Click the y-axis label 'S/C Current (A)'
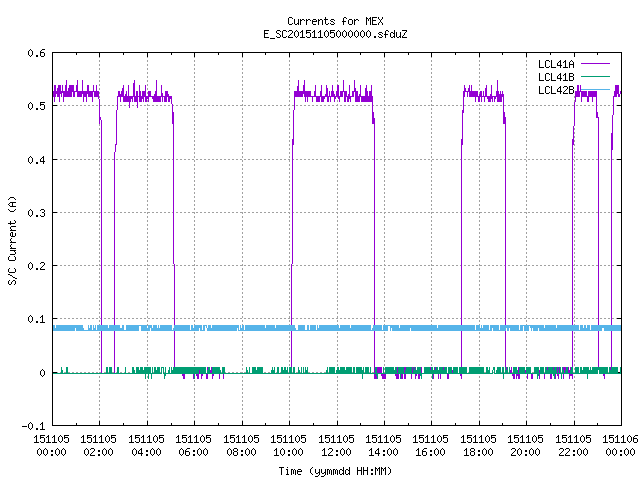The width and height of the screenshot is (640, 480). pos(12,240)
